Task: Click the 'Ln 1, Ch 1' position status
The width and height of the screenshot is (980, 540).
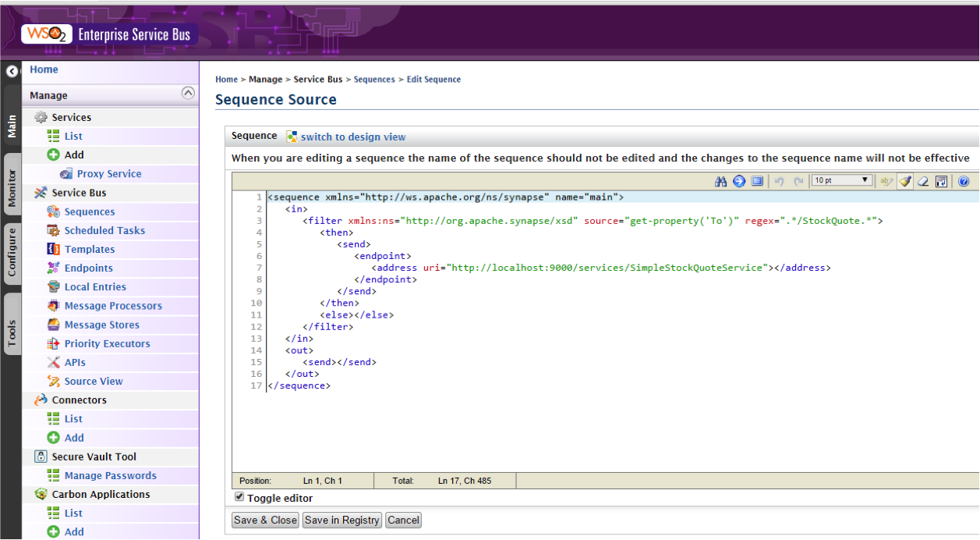Action: pos(323,481)
